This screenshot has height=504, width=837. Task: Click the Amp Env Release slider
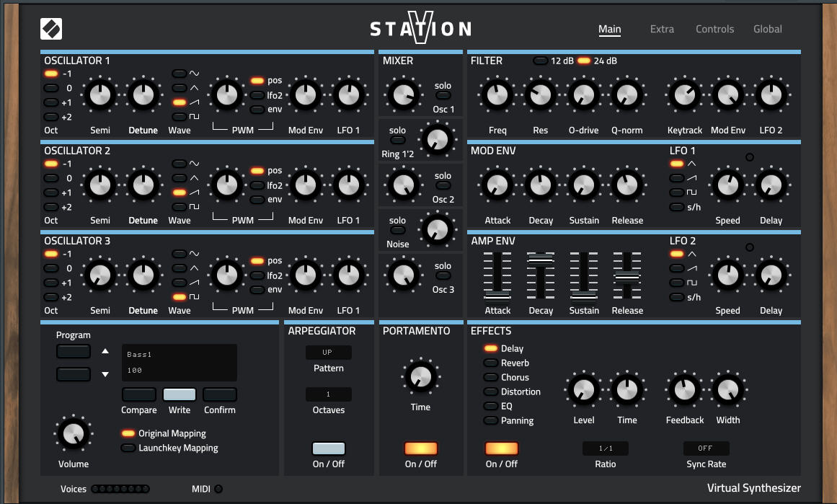click(626, 275)
